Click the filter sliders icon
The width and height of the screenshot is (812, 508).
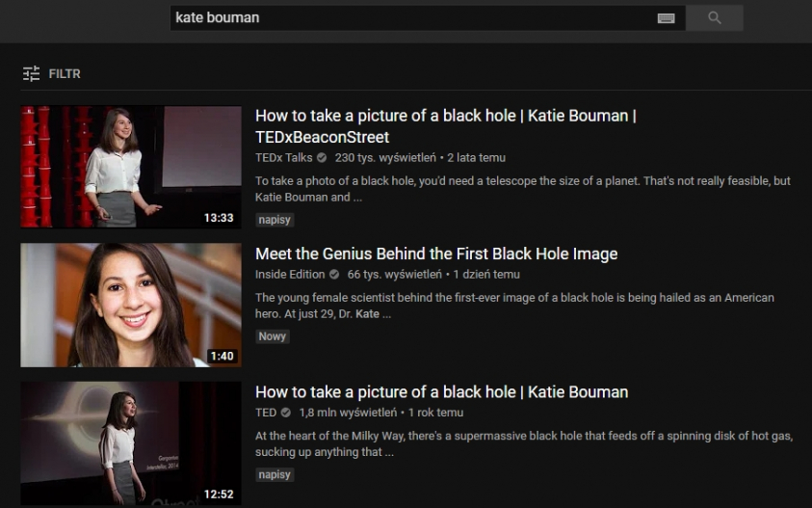(32, 73)
